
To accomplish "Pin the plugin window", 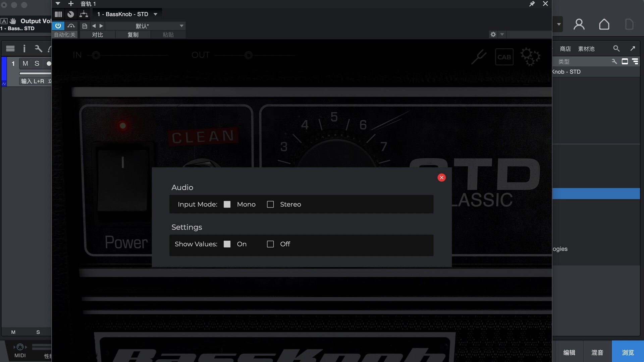I will tap(532, 4).
